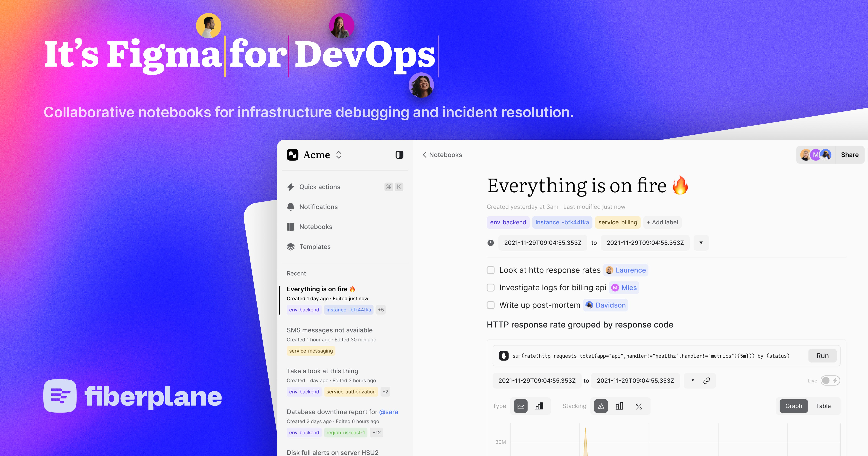Click the Run button
The image size is (868, 456).
pos(822,356)
